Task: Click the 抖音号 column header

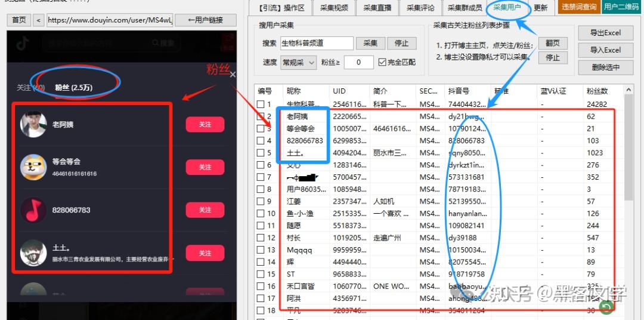Action: (x=467, y=91)
